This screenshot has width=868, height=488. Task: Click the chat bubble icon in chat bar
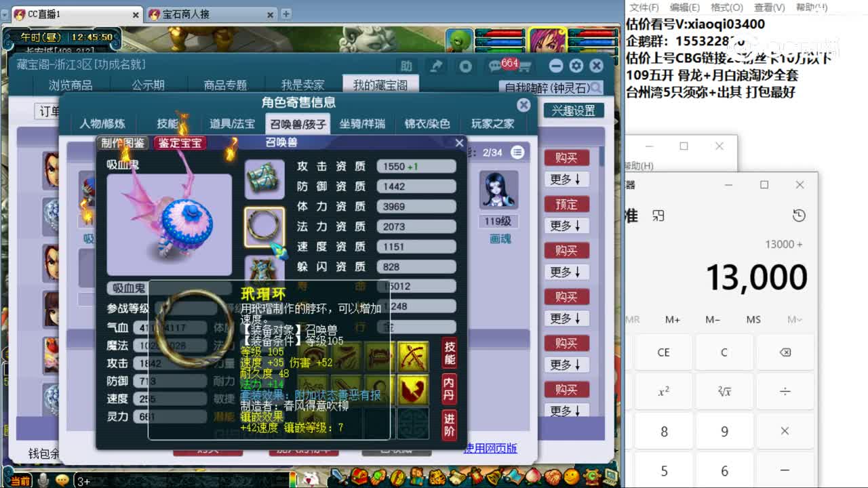62,480
